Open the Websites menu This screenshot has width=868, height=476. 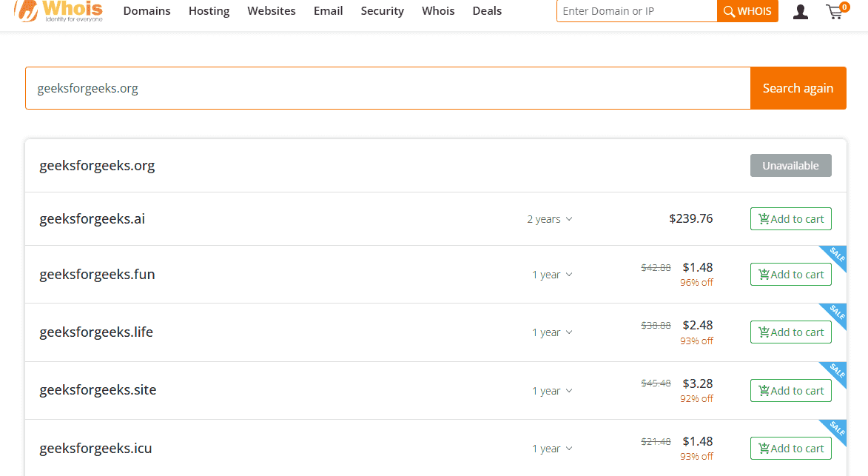[272, 11]
